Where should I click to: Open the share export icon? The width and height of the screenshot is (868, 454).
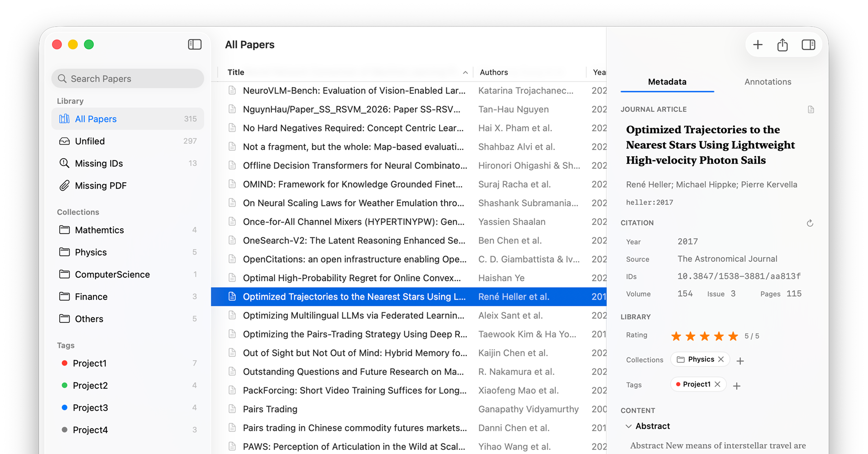pos(782,45)
